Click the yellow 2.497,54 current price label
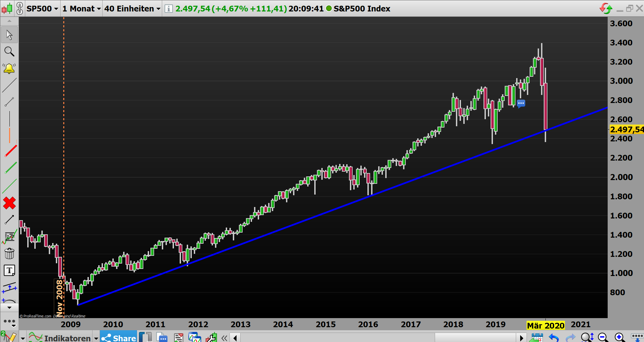The image size is (644, 342). (627, 129)
